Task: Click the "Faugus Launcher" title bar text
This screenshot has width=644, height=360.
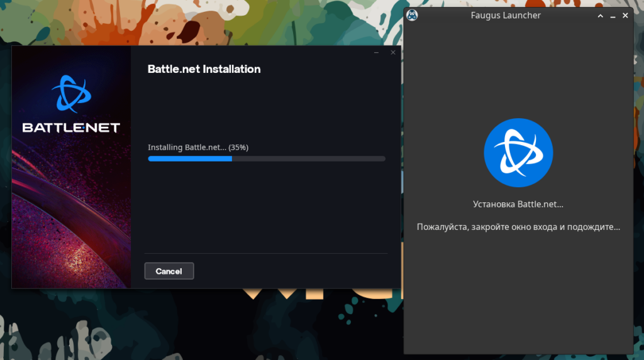Action: 505,15
